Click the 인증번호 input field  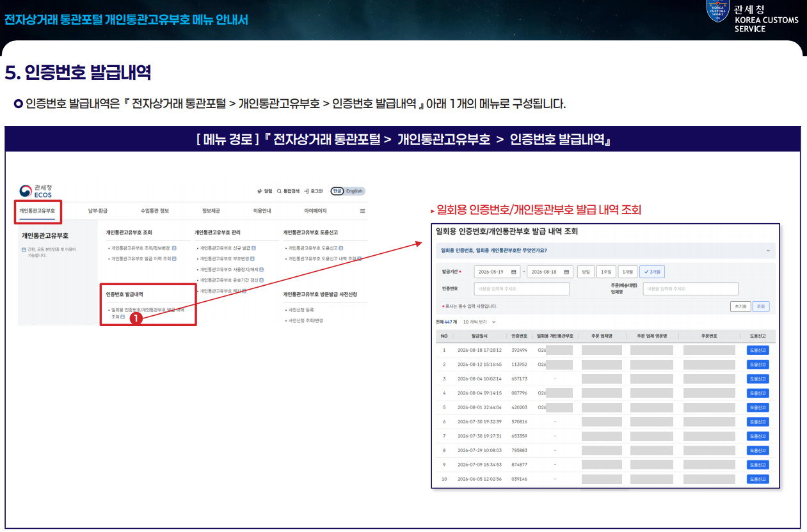point(522,289)
